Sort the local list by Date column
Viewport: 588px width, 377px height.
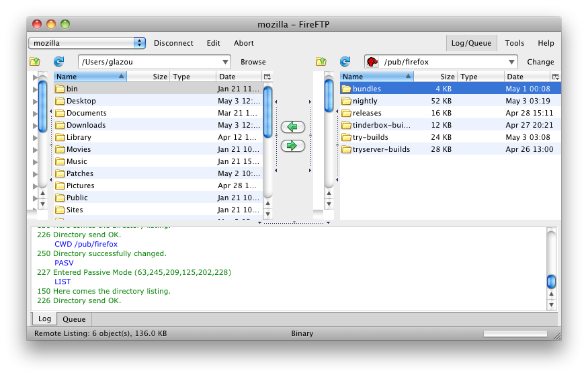point(239,77)
